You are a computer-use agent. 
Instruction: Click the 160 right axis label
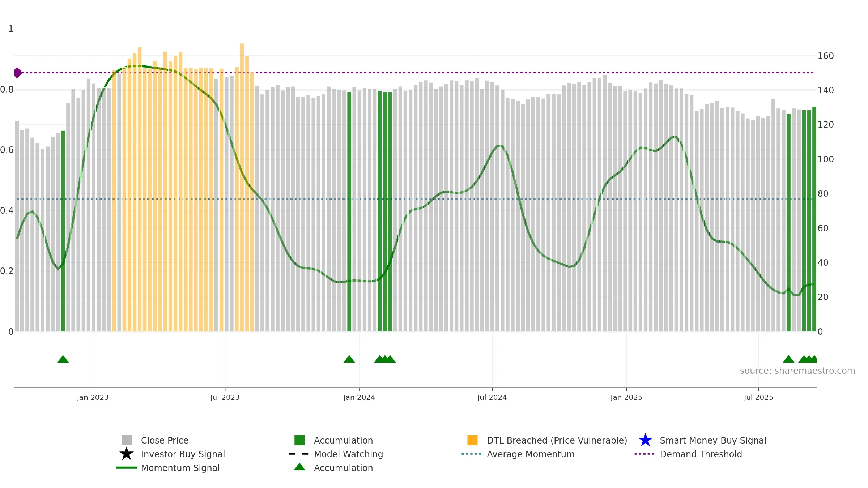[826, 56]
